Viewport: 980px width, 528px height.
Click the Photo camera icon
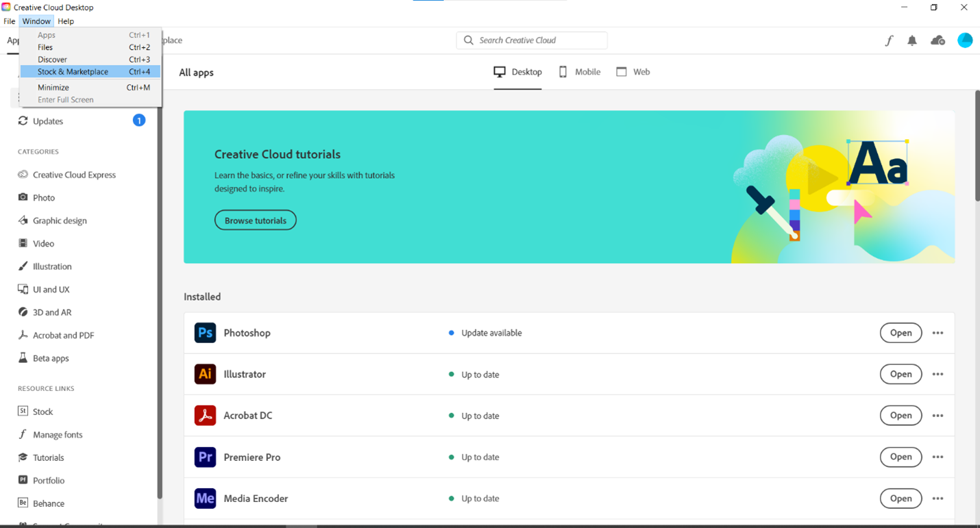[x=23, y=197]
